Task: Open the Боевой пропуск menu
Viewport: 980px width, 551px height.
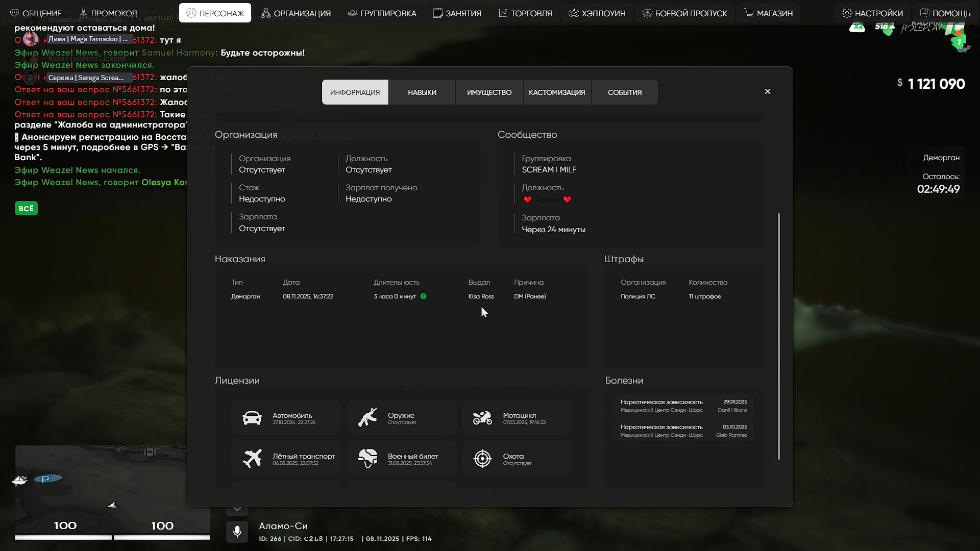Action: 684,13
